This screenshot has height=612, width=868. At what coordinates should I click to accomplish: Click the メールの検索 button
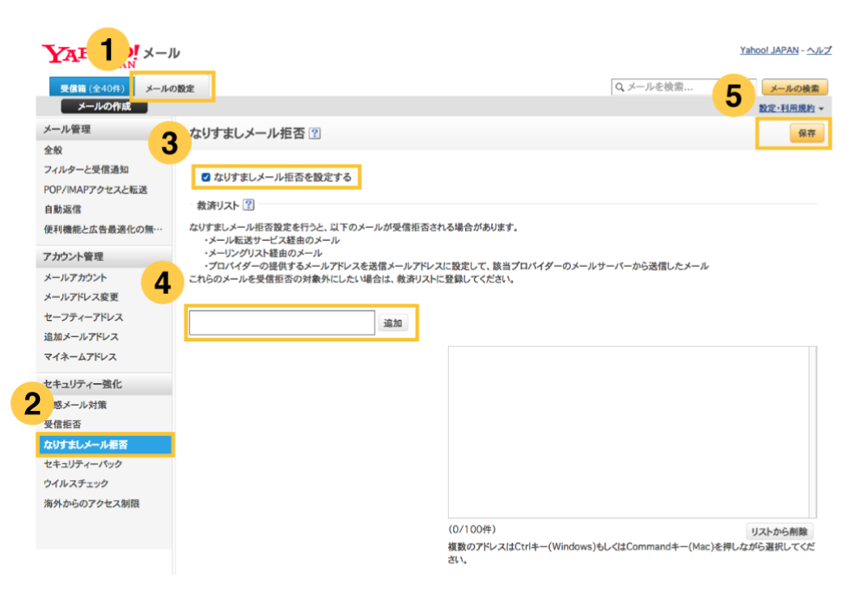[794, 88]
